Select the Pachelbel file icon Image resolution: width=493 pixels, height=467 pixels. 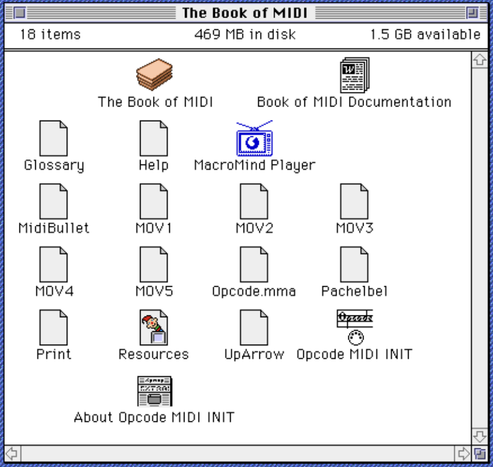click(354, 264)
